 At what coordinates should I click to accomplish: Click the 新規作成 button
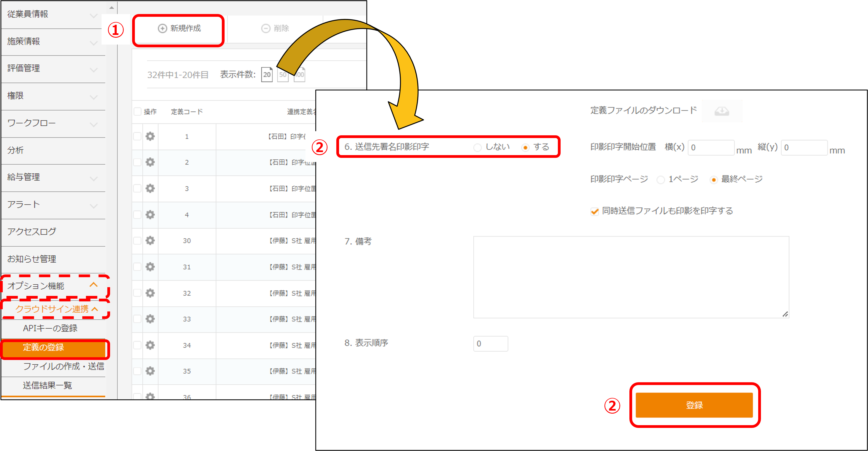(x=179, y=29)
